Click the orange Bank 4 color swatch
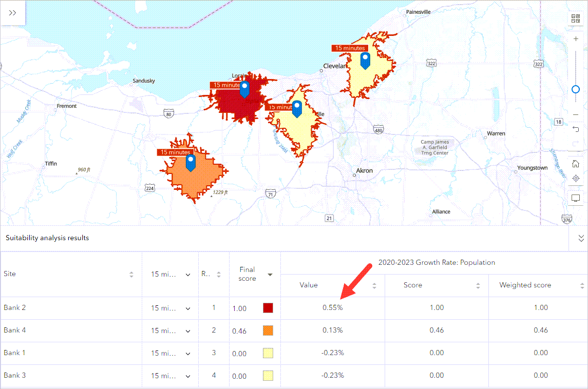 [x=268, y=330]
